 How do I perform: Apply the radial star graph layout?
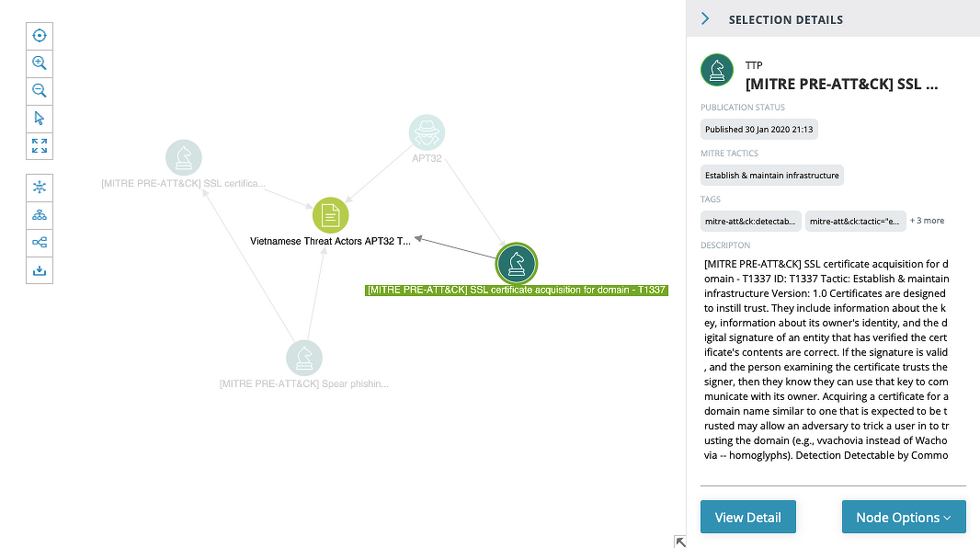click(x=40, y=188)
